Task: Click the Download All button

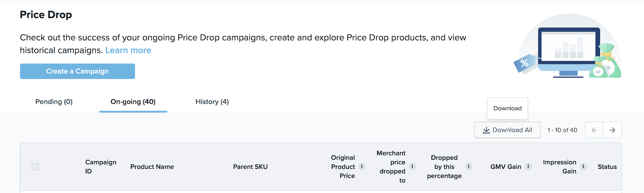Action: pyautogui.click(x=508, y=130)
